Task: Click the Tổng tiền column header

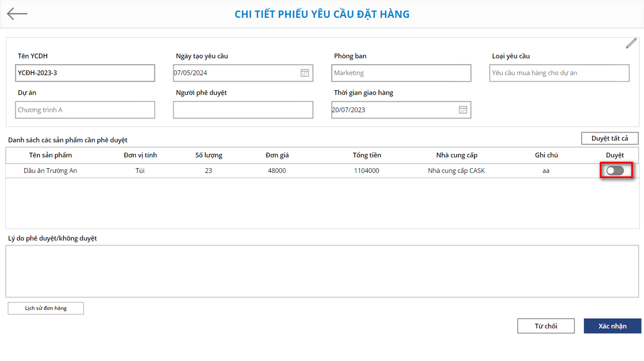Action: 367,155
